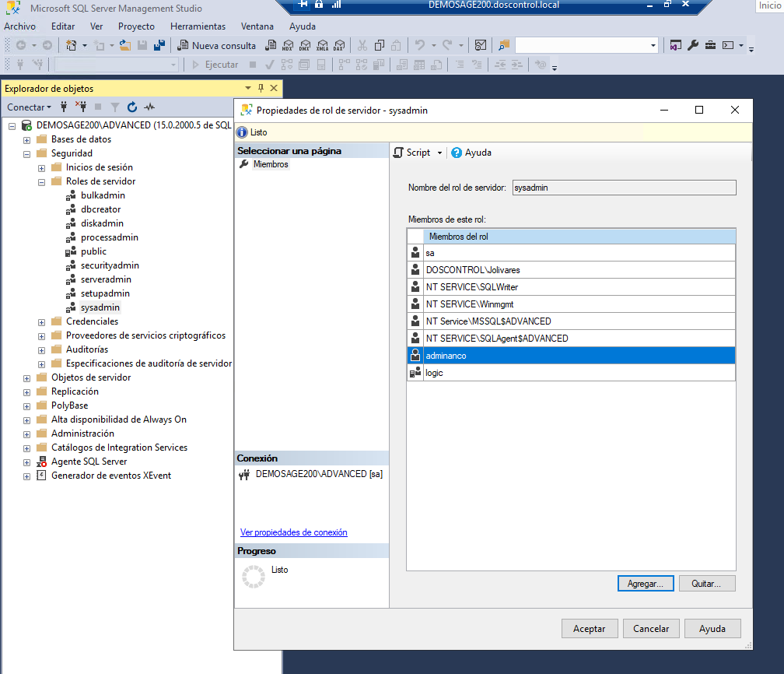Select the Generador de eventos XEvent node
This screenshot has width=784, height=674.
[111, 476]
